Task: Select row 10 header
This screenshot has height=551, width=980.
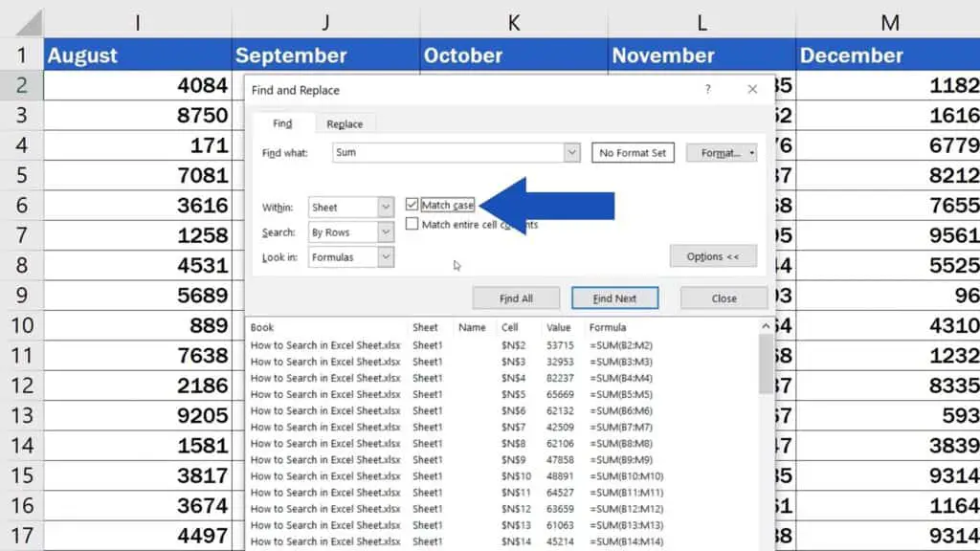Action: click(x=22, y=325)
